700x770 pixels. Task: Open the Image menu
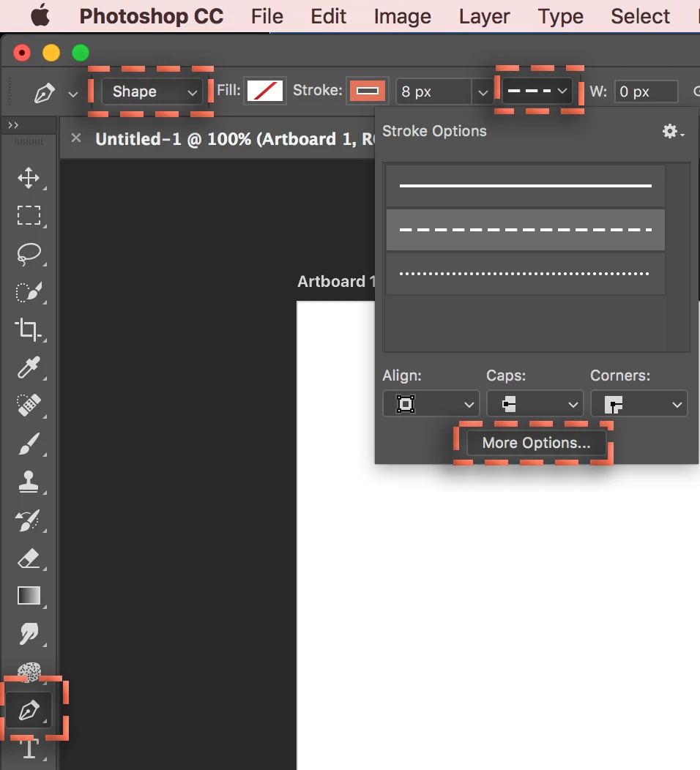(402, 16)
